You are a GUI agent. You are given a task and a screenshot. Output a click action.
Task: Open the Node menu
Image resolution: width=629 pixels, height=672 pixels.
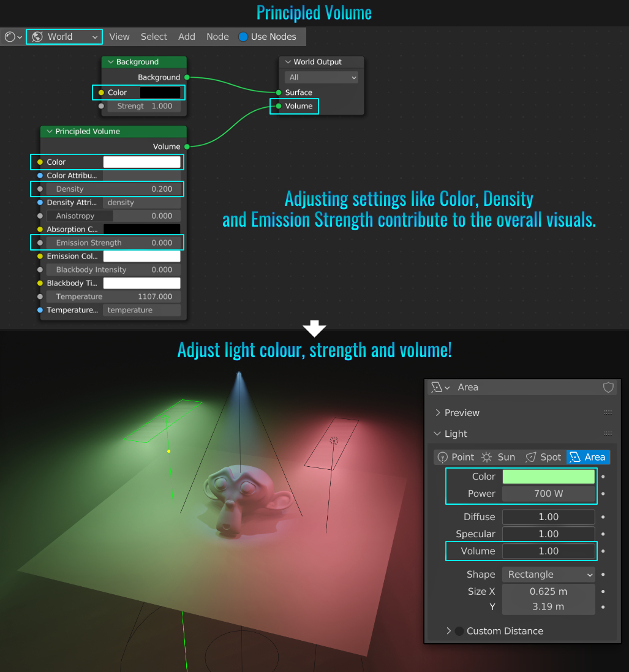click(217, 37)
